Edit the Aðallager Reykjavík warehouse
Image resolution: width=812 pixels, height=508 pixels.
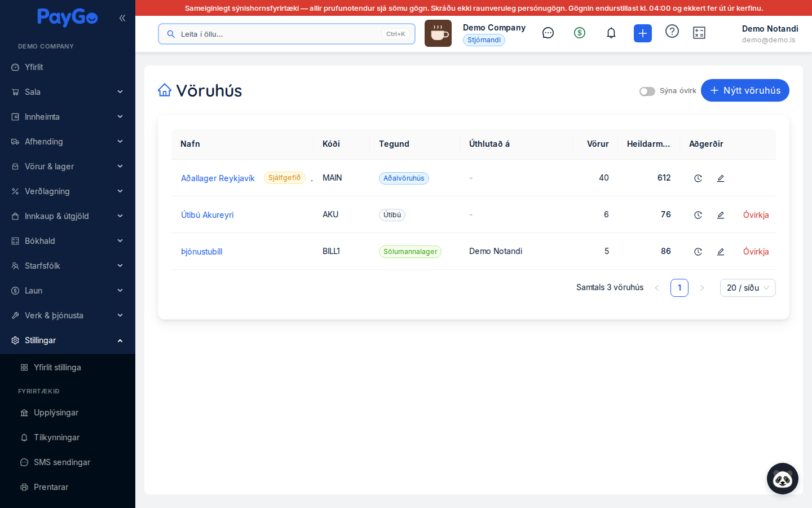coord(721,178)
